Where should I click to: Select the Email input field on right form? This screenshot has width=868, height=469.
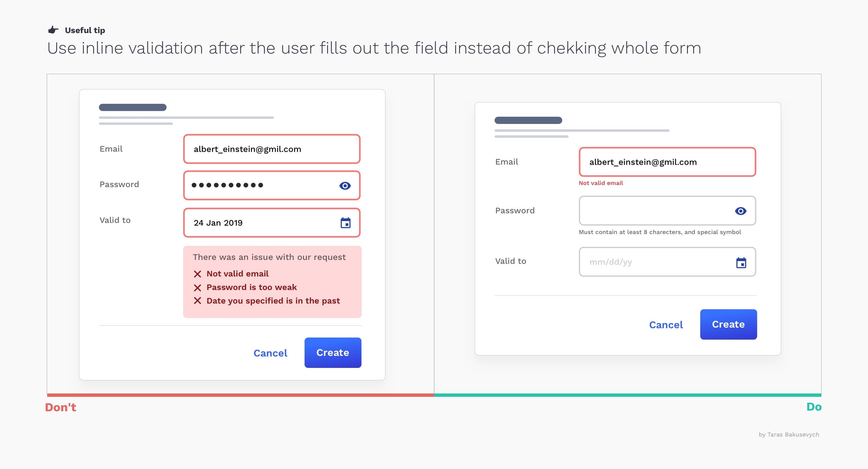pyautogui.click(x=667, y=162)
